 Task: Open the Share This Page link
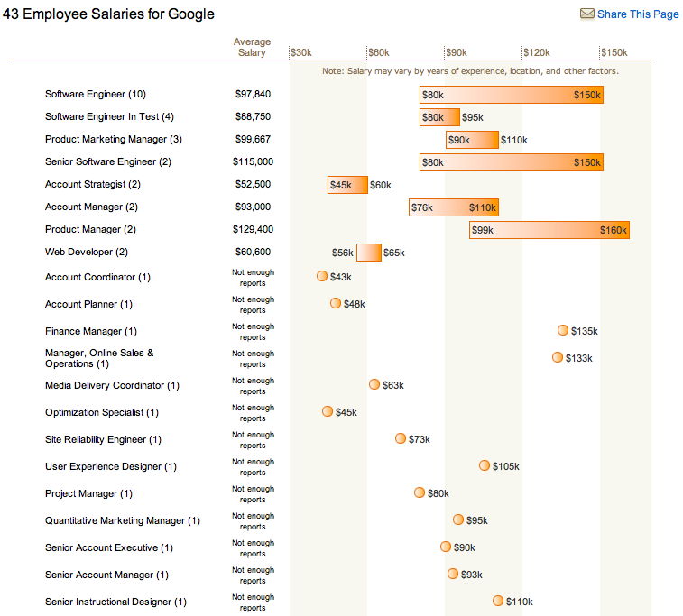tap(637, 14)
